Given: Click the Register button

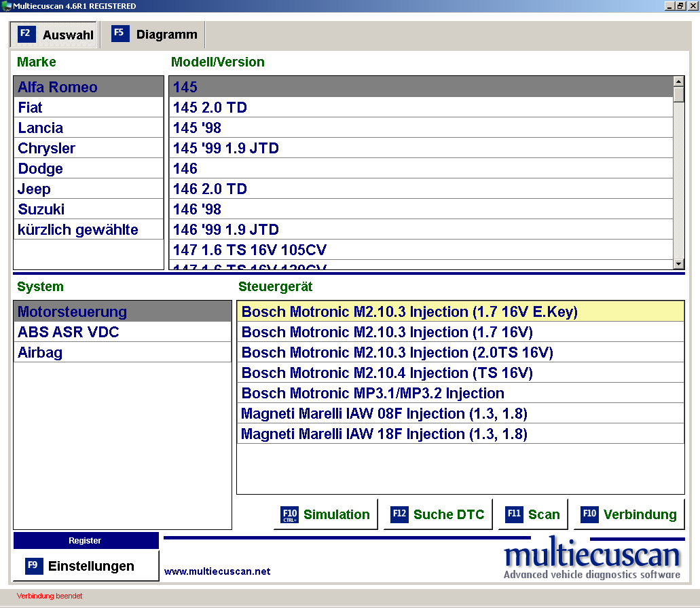Looking at the screenshot, I should click(86, 541).
